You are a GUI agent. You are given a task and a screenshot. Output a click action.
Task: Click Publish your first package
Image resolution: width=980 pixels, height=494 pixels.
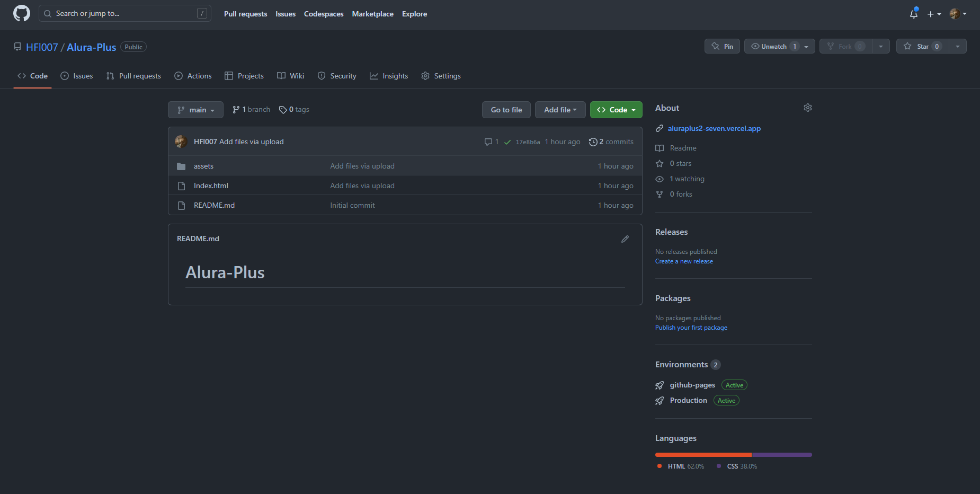[x=691, y=328]
